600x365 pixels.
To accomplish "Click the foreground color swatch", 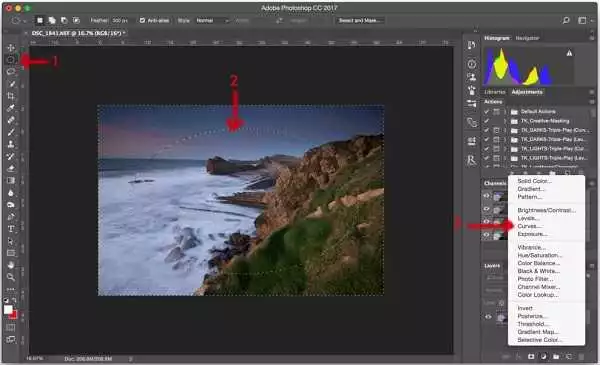I will [8, 309].
